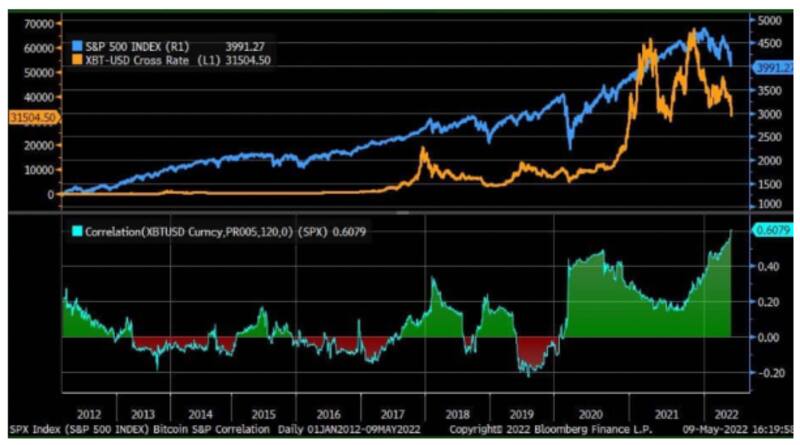Click the orange 31504.50 left axis tag

coord(31,117)
